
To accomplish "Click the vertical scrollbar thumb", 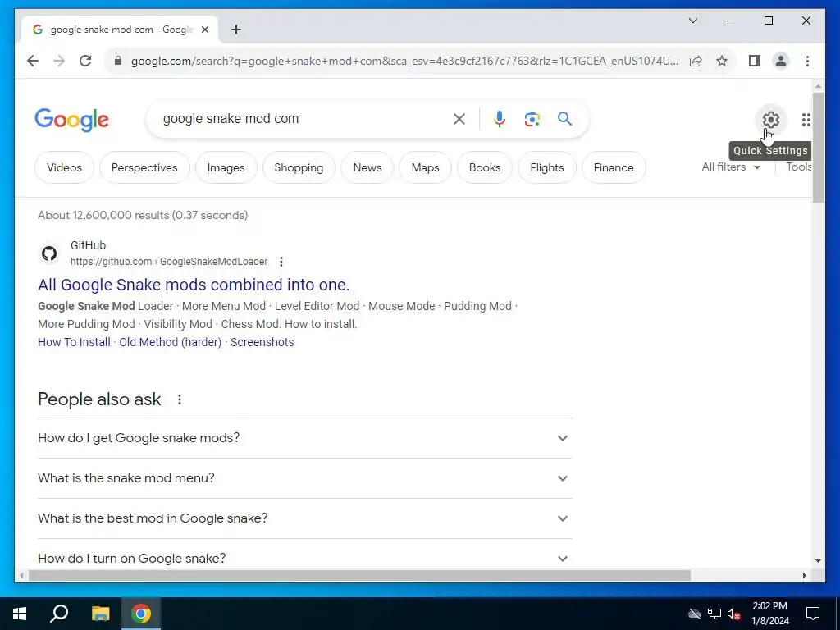I will (818, 148).
